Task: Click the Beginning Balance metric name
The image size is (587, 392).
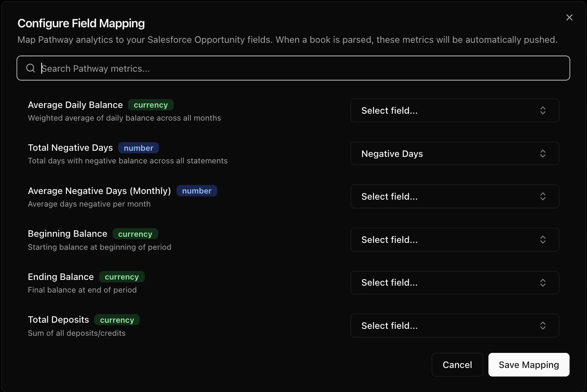Action: 68,233
